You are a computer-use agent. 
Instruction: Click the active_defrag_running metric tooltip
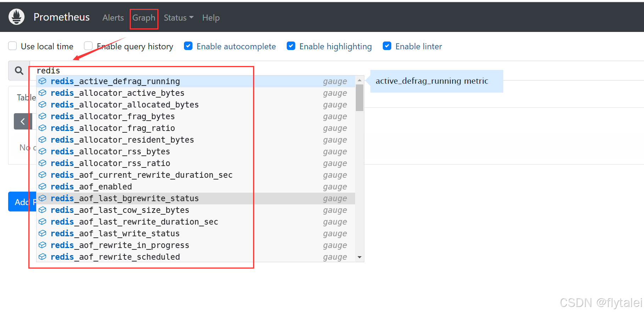(x=437, y=81)
